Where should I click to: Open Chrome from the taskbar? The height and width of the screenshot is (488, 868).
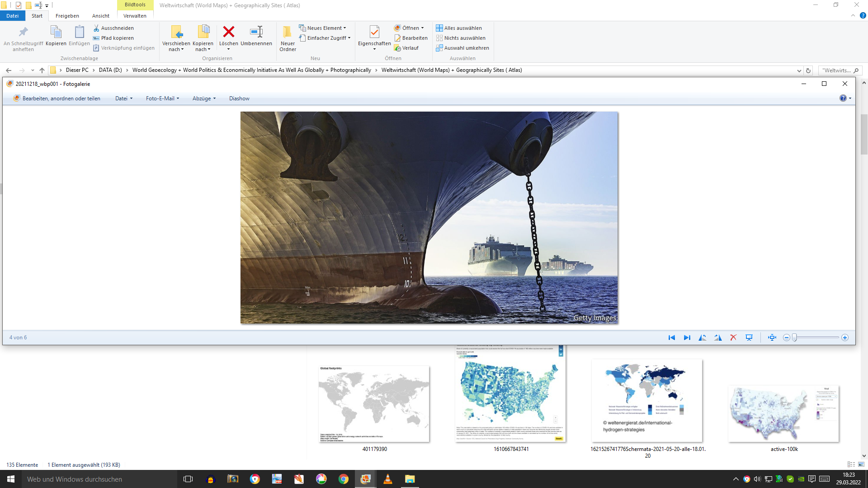344,479
